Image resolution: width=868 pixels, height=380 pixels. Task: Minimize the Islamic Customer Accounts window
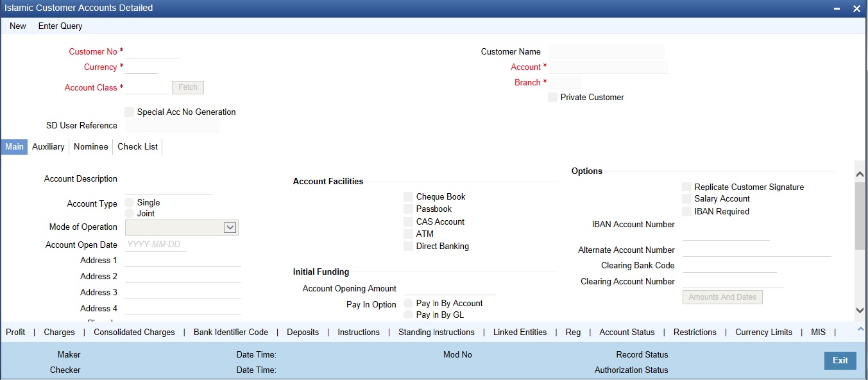coord(837,8)
